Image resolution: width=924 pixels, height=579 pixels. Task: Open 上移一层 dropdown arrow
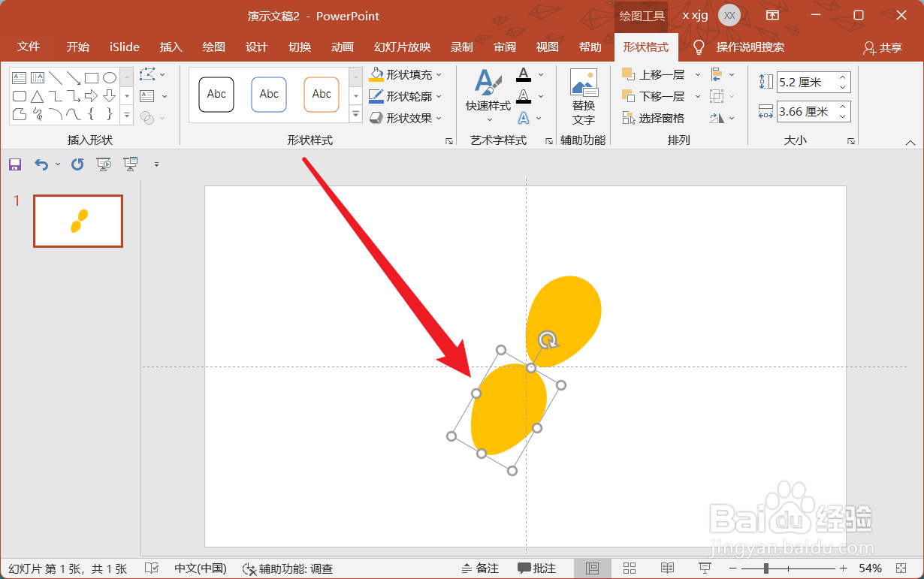click(697, 74)
